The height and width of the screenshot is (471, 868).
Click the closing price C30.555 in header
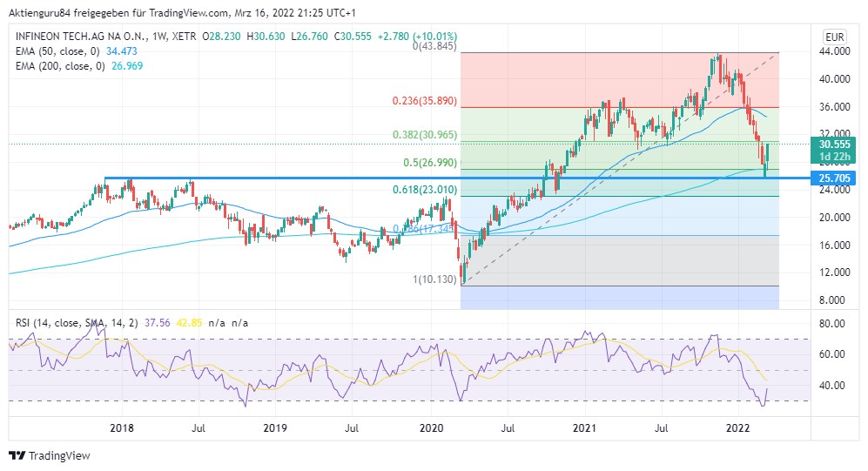(x=353, y=37)
